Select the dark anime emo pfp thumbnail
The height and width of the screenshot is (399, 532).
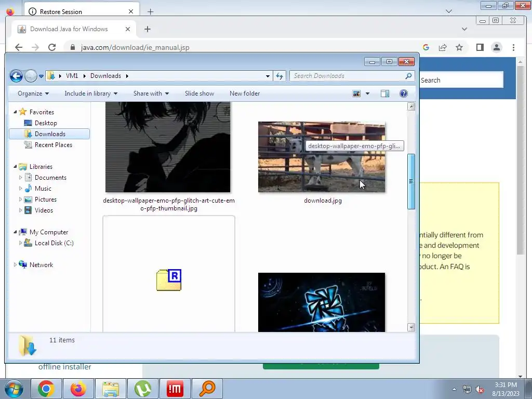click(168, 147)
